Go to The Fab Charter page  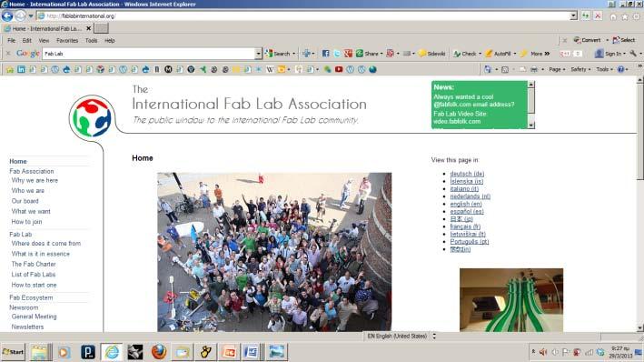click(34, 264)
